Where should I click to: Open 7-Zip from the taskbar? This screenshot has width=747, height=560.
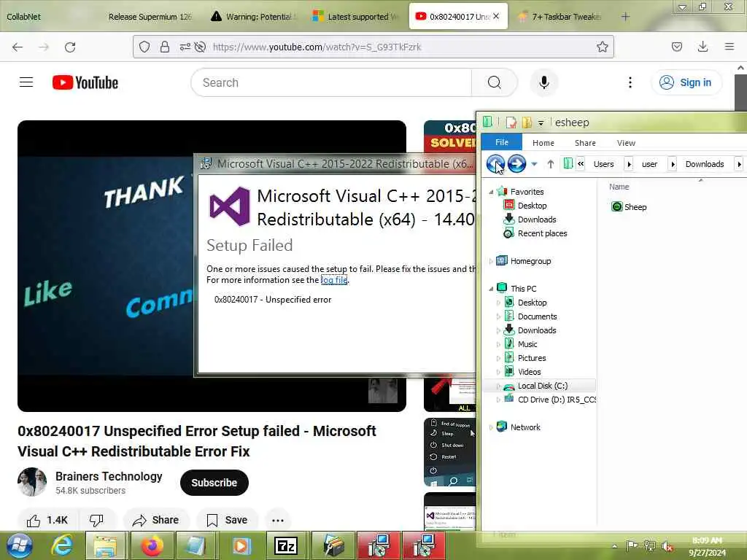[x=286, y=545]
